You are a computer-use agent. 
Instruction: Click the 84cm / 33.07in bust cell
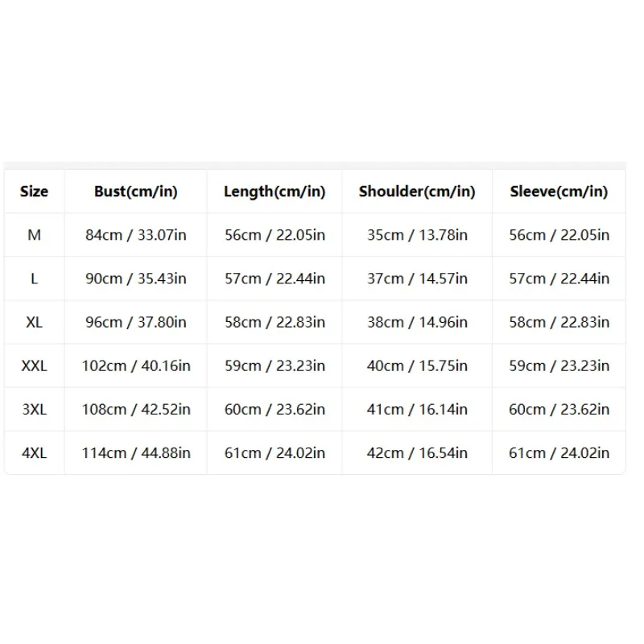[x=135, y=235]
